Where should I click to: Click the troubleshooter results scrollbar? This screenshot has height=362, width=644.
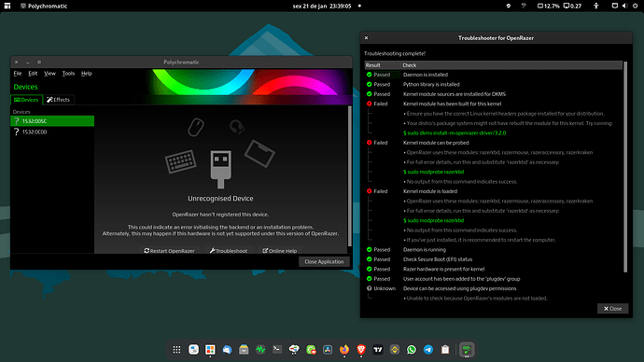(x=625, y=167)
